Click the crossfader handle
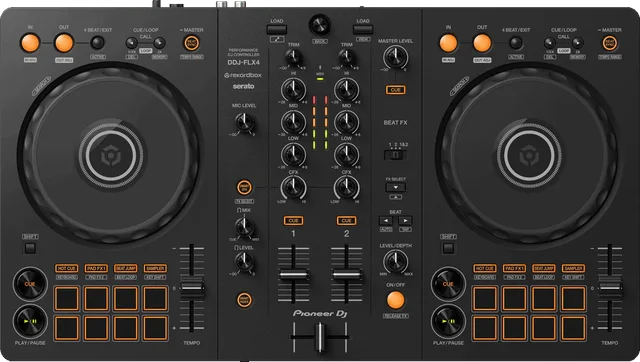Screen dimensions: 640x362 pos(320,337)
